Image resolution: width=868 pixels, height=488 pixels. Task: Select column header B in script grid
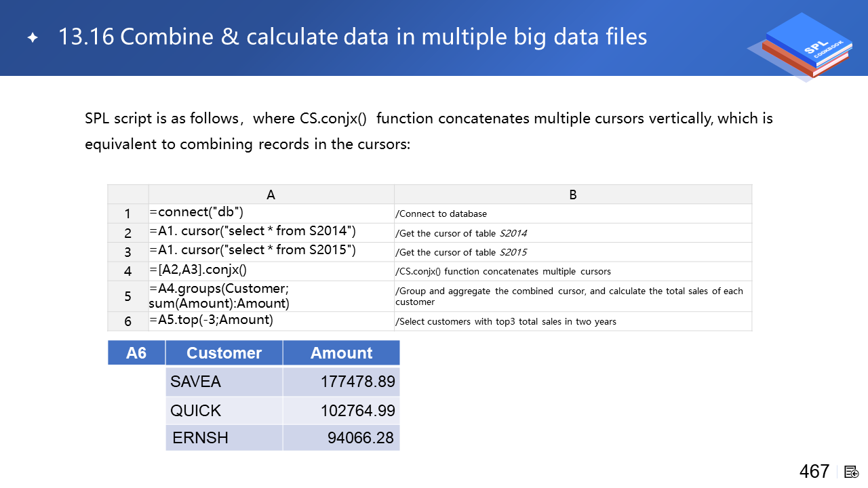click(x=573, y=195)
